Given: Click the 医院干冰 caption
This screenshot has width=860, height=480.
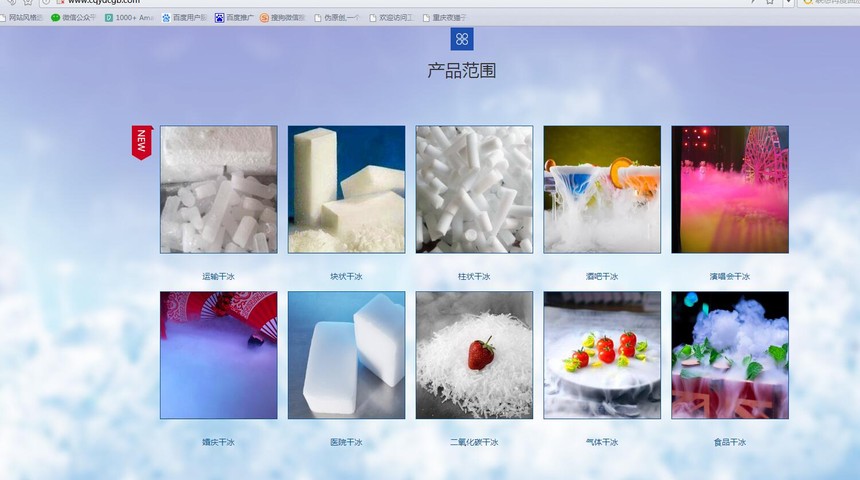Looking at the screenshot, I should [x=346, y=442].
